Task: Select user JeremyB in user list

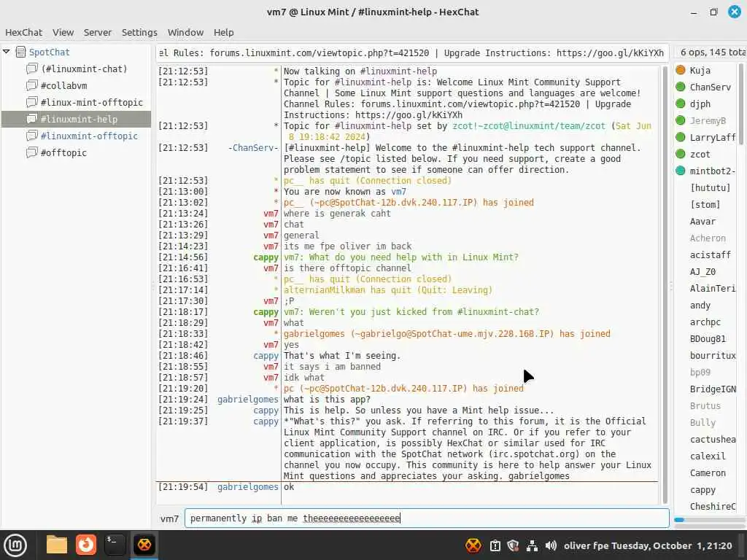Action: [708, 120]
